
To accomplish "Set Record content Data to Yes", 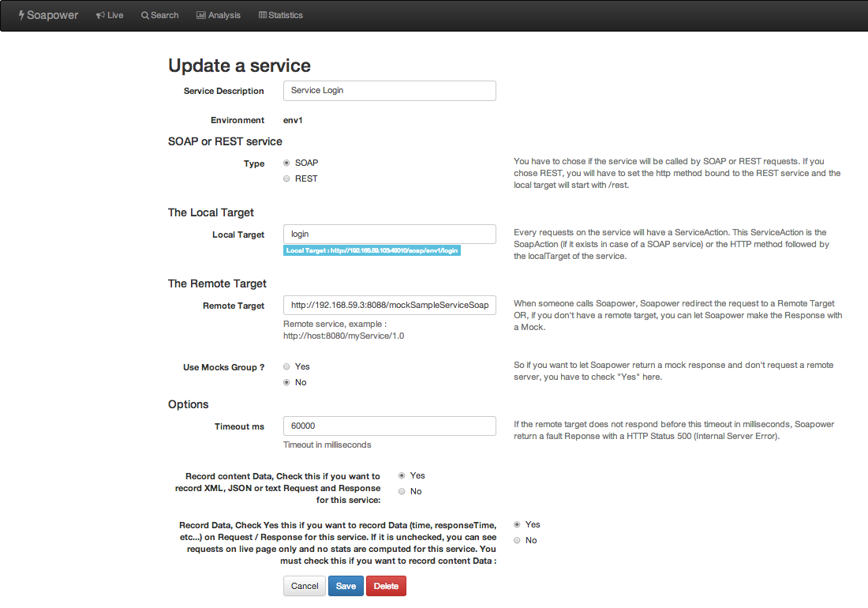I will point(402,475).
